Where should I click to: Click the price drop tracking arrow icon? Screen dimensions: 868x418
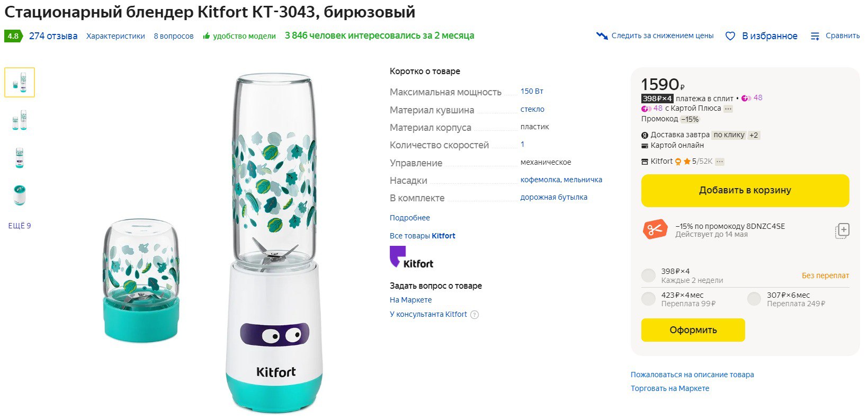(602, 36)
